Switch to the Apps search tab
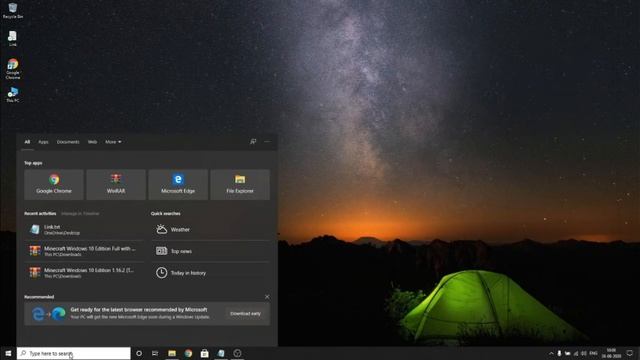The height and width of the screenshot is (360, 640). (43, 142)
